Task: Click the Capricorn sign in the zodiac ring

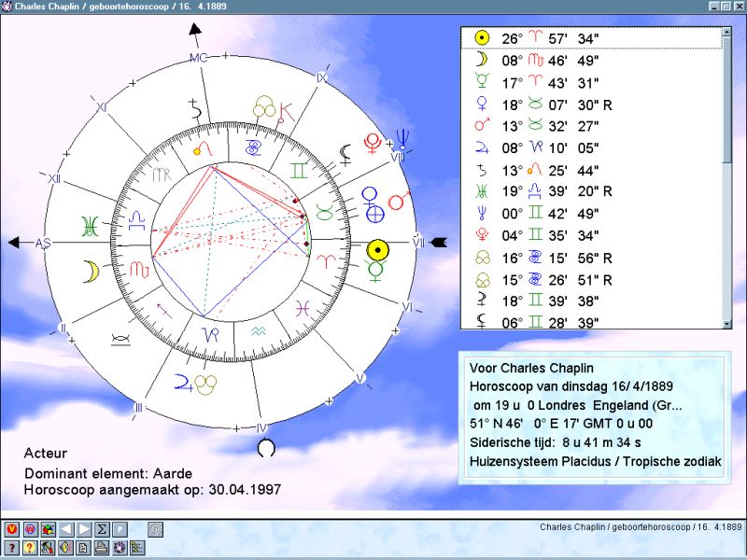Action: click(211, 335)
